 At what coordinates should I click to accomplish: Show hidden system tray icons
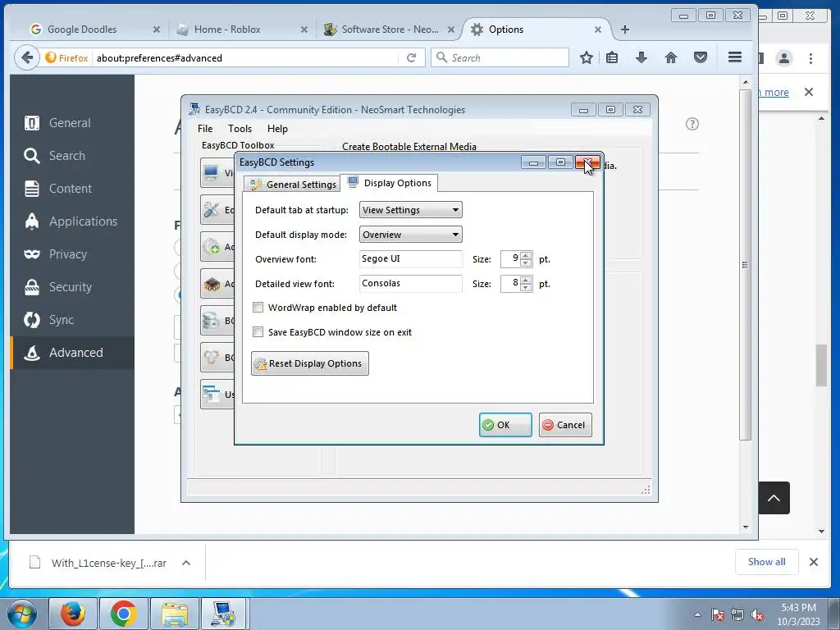[x=697, y=614]
